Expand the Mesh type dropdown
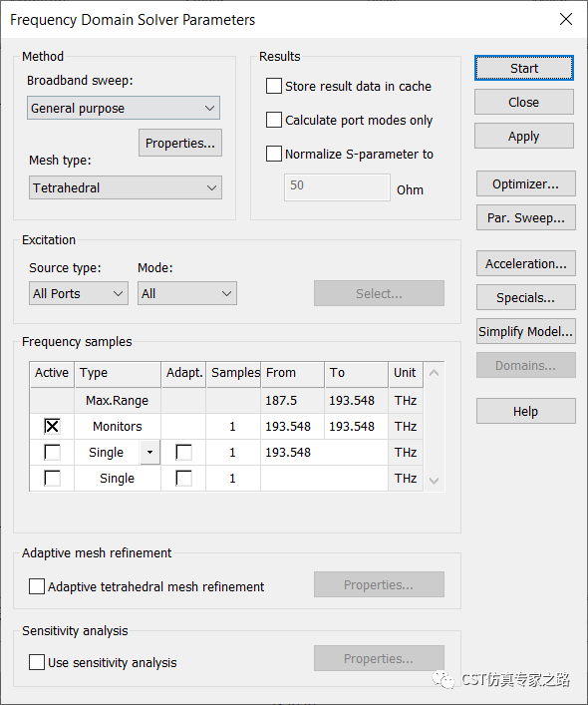Viewport: 588px width, 705px height. pos(126,187)
